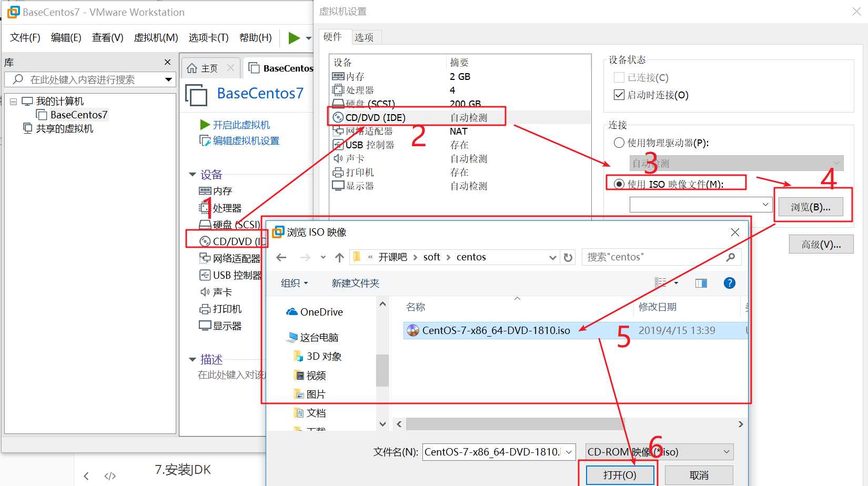This screenshot has width=868, height=486.
Task: Click the 浏览(B)... button
Action: click(x=811, y=207)
